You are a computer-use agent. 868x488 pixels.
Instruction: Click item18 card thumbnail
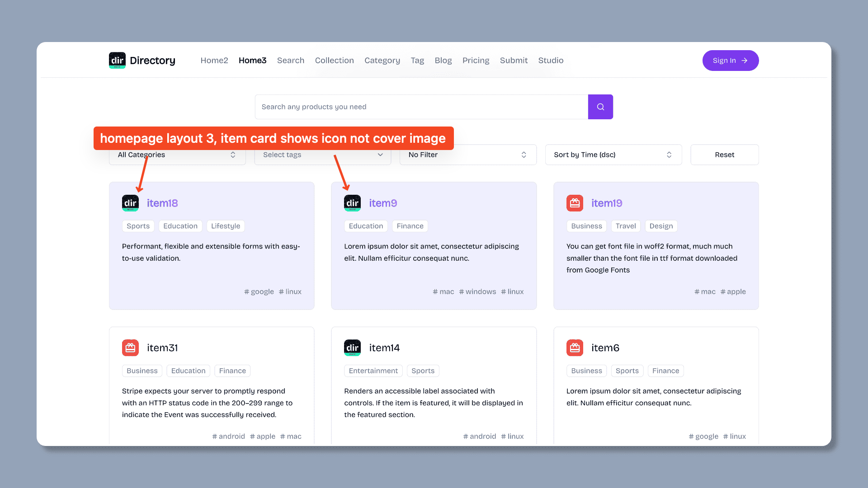[131, 203]
